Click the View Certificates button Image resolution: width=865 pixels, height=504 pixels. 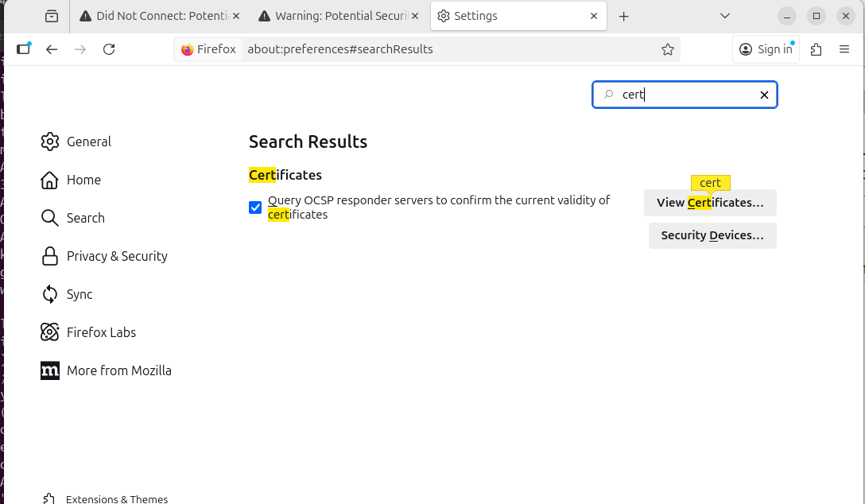coord(710,203)
